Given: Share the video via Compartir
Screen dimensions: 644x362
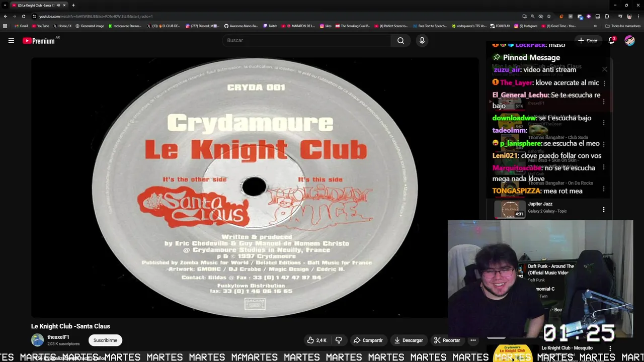Looking at the screenshot, I should [368, 340].
